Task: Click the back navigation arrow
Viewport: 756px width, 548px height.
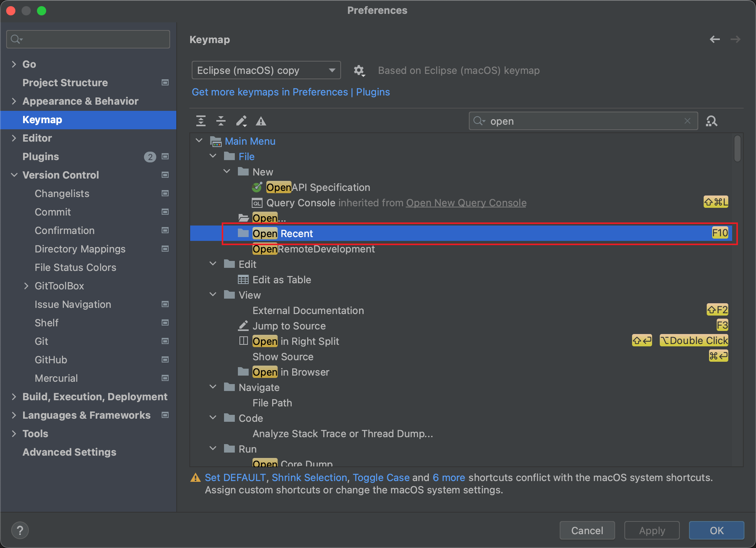Action: point(715,39)
